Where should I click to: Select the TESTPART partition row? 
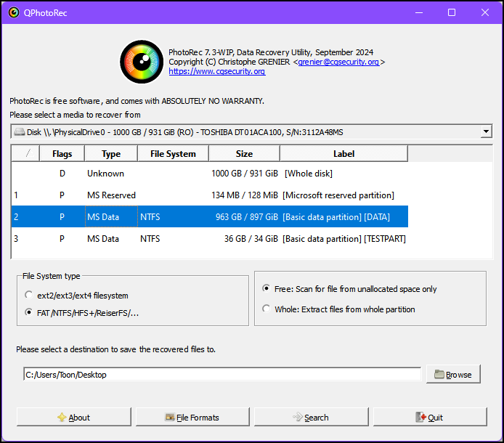tap(209, 239)
